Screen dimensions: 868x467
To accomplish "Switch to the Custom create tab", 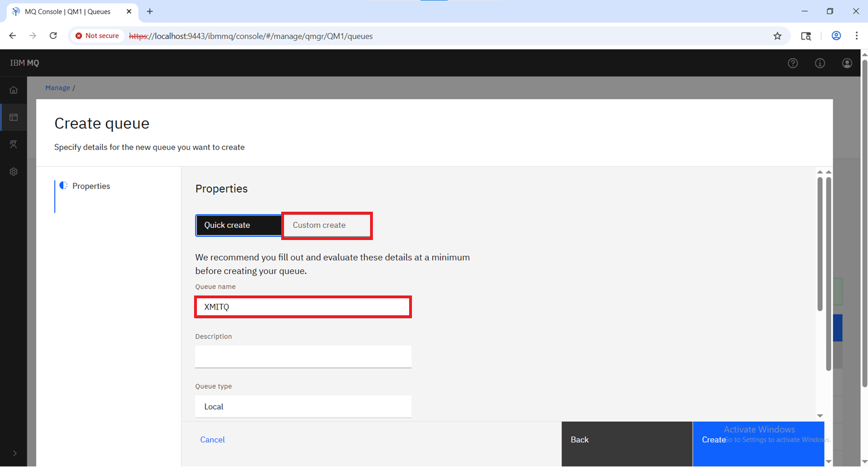I will [x=327, y=225].
